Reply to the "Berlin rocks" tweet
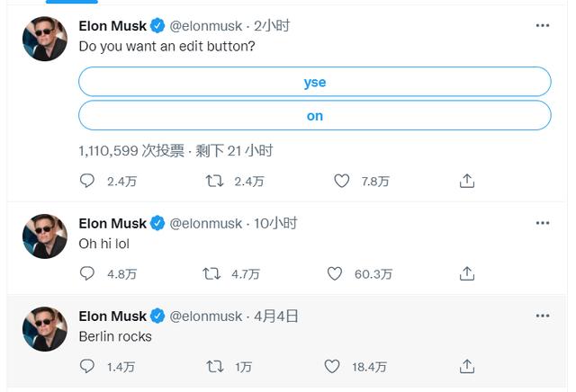576x392 pixels. 87,366
